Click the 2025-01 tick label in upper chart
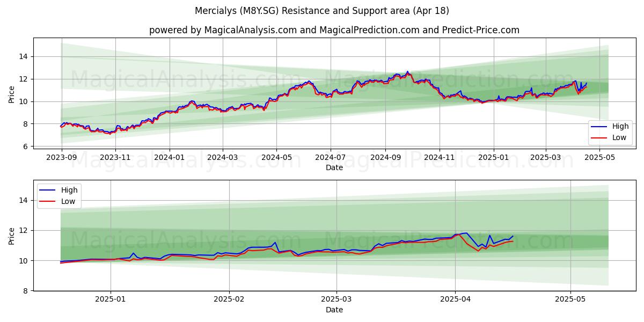 494,157
